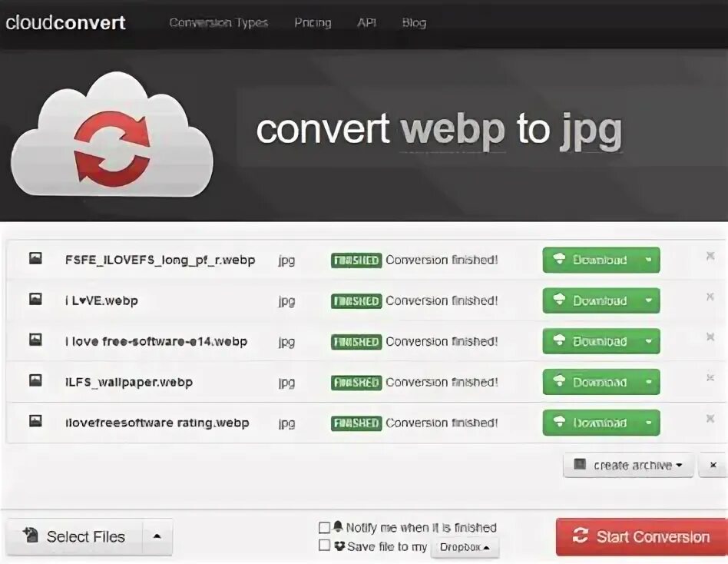Select file name i love free-software-e14.webp
Viewport: 728px width, 564px height.
click(x=156, y=341)
